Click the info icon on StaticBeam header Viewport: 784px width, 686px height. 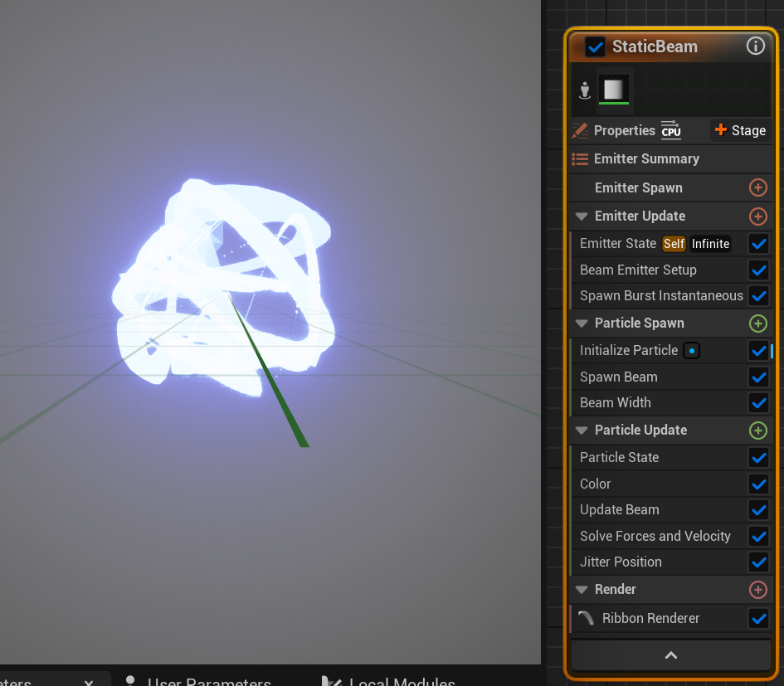(x=755, y=46)
